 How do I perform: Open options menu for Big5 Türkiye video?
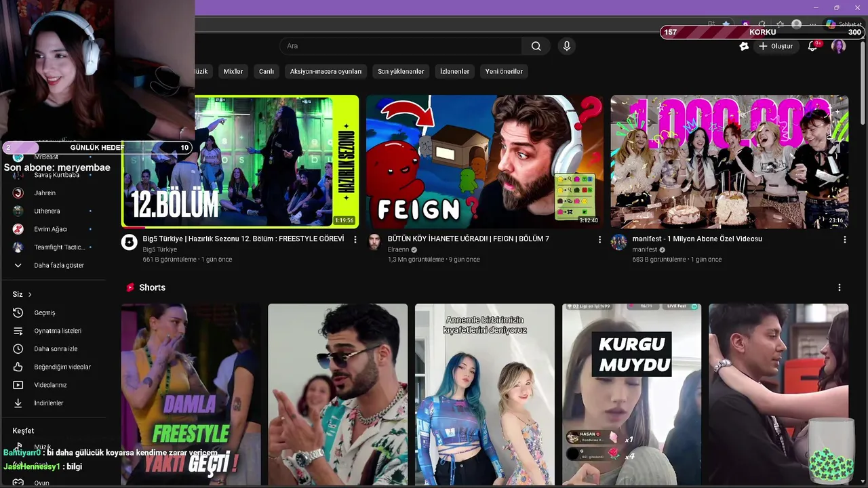355,239
